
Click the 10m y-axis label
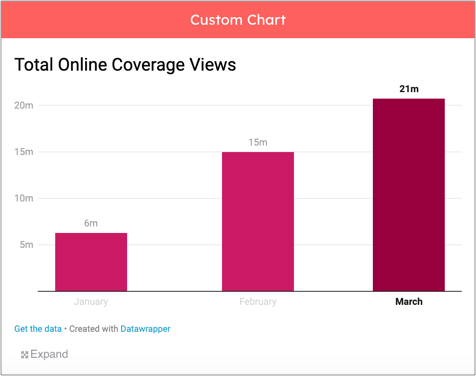[x=24, y=198]
